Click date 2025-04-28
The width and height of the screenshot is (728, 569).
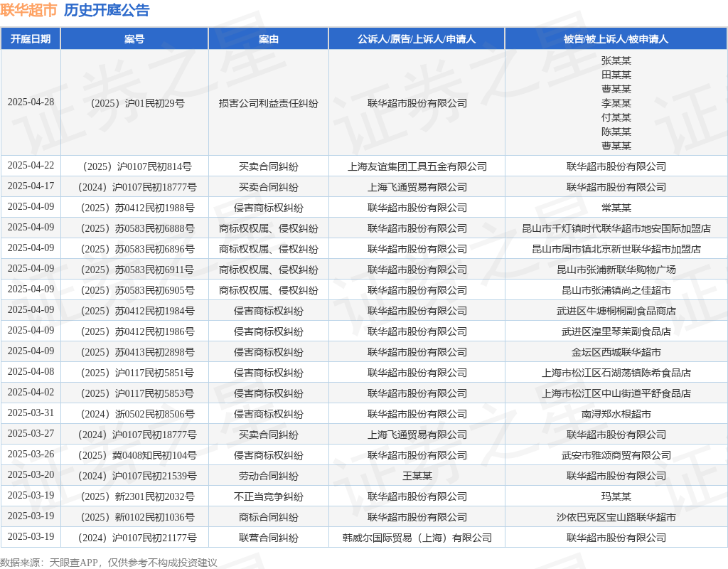[31, 102]
